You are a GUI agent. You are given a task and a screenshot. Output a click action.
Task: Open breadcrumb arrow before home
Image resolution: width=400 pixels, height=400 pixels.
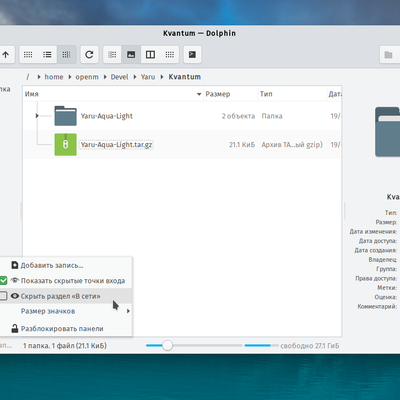coord(39,77)
